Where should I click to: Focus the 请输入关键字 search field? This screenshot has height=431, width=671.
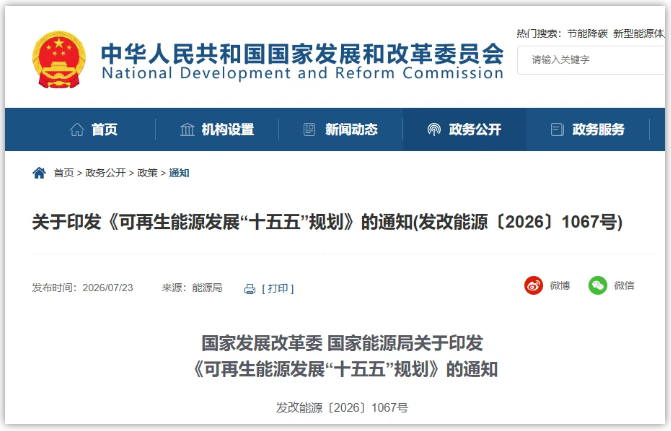coord(592,60)
